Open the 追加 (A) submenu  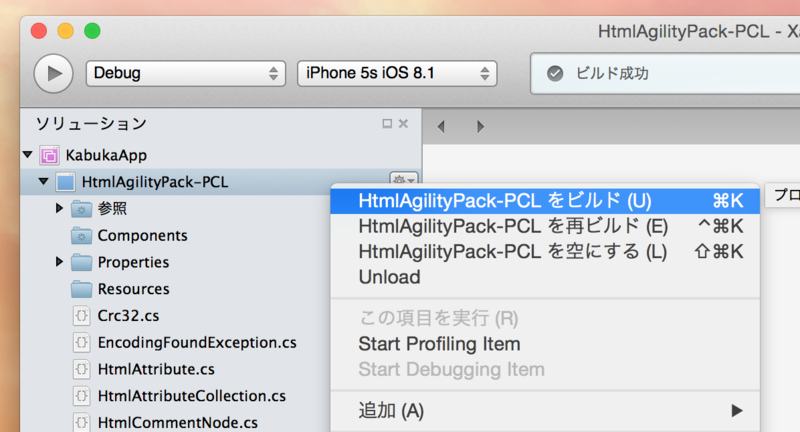545,411
